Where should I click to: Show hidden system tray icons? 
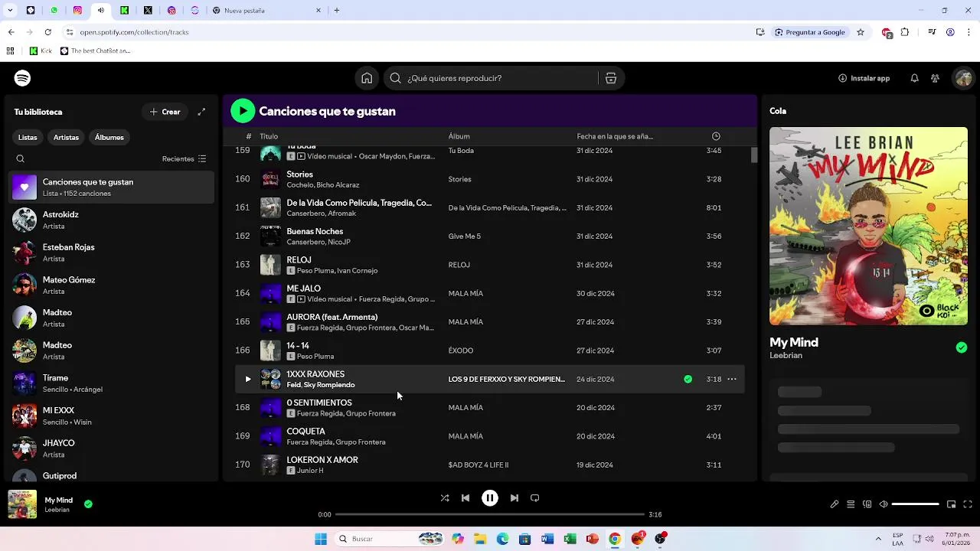[x=878, y=539]
